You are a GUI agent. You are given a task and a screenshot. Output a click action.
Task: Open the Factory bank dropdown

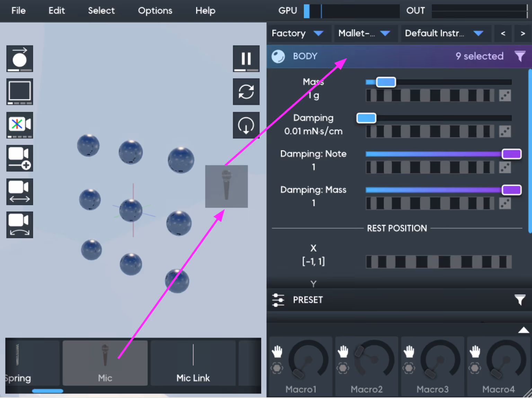click(298, 33)
